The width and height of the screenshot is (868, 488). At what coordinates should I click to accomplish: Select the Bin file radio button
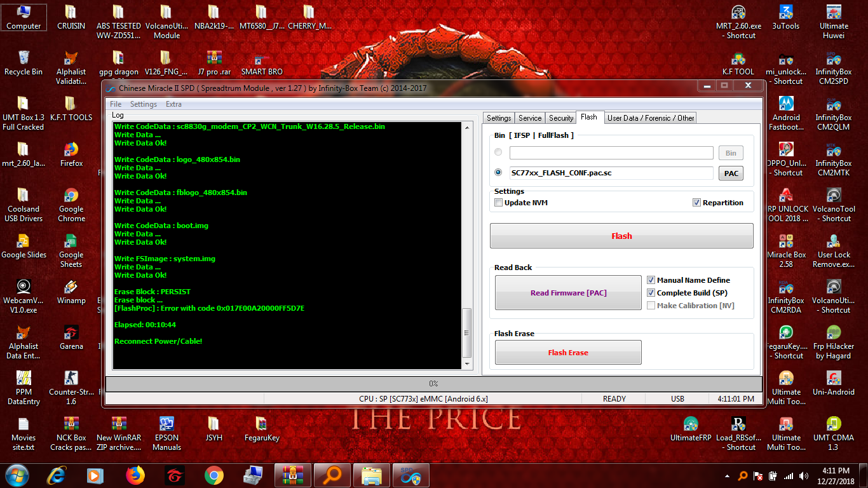pos(498,152)
